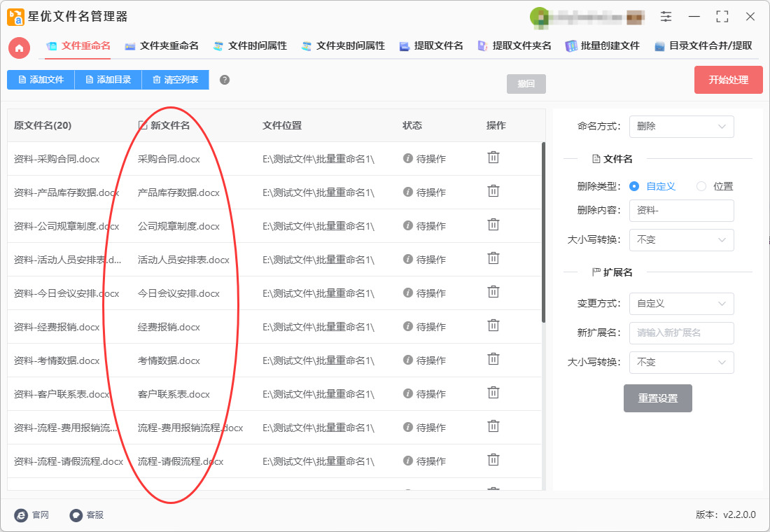Switch to 提取文件夹名 tab
Screen dimensions: 770x532
(x=514, y=46)
